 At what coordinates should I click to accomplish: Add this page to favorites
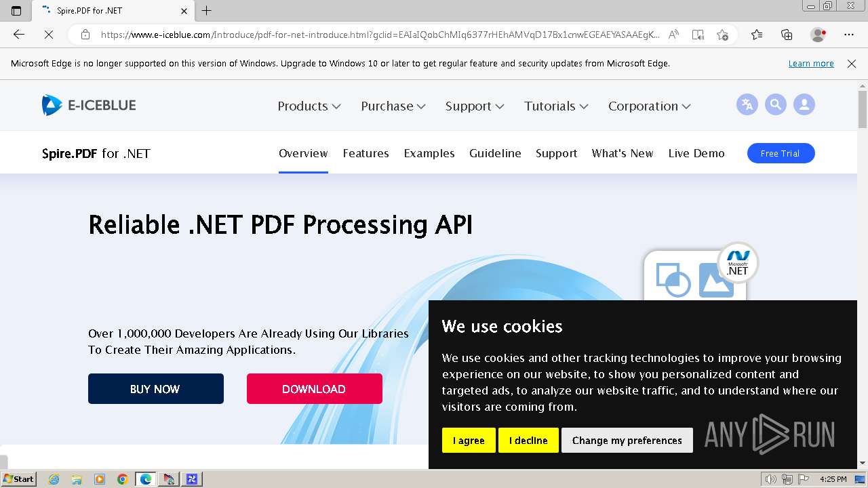click(x=722, y=35)
